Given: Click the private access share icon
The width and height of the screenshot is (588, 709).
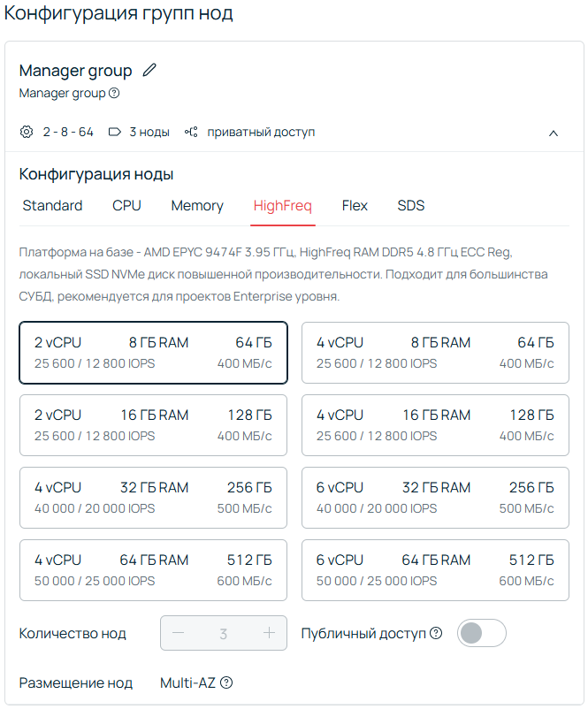Looking at the screenshot, I should click(191, 132).
